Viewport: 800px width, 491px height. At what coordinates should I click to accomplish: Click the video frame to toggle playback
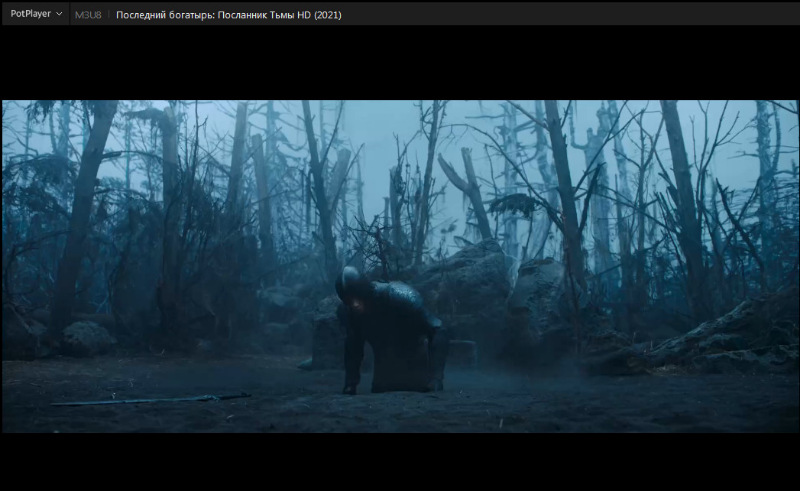400,266
